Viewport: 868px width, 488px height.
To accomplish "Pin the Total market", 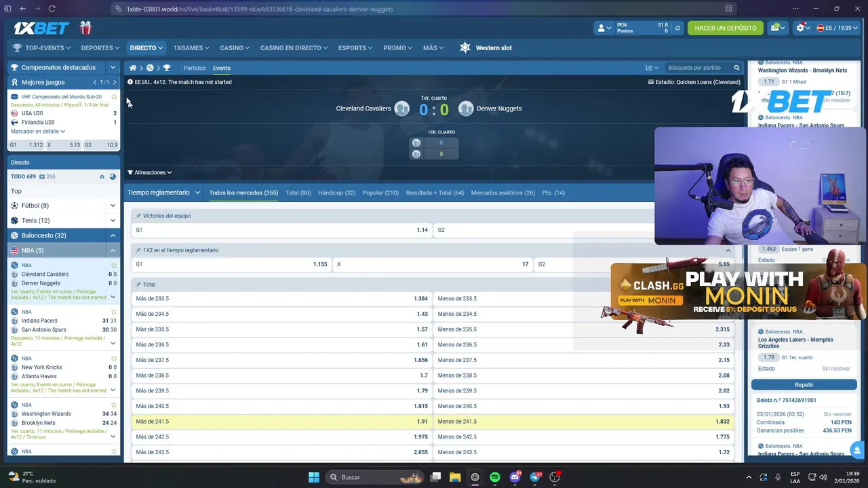I will [x=138, y=284].
